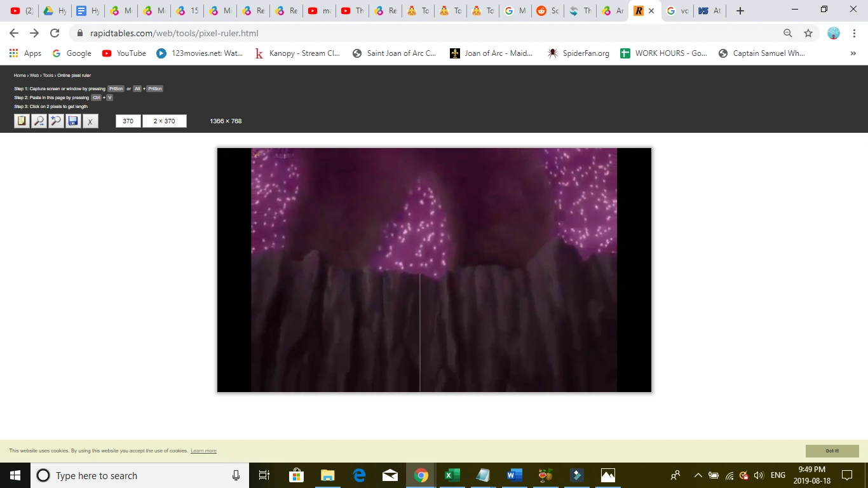Image resolution: width=868 pixels, height=488 pixels.
Task: Open the Photos app from the taskbar
Action: (607, 475)
